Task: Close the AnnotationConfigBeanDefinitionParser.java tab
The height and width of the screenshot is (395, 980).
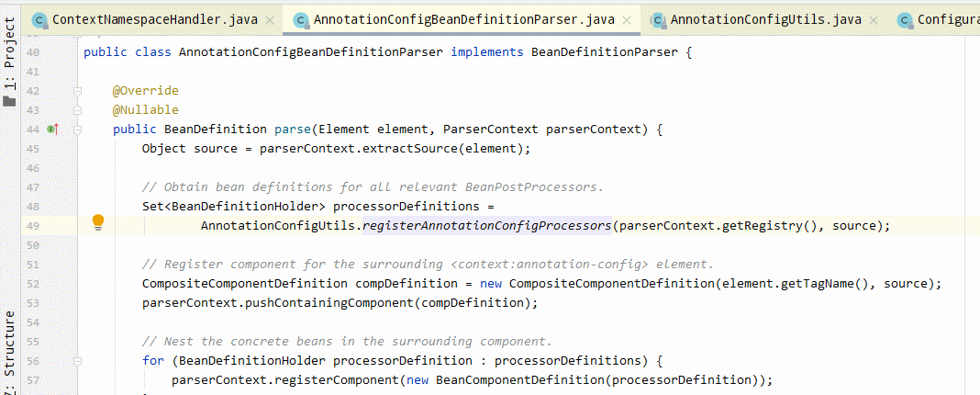Action: coord(628,20)
